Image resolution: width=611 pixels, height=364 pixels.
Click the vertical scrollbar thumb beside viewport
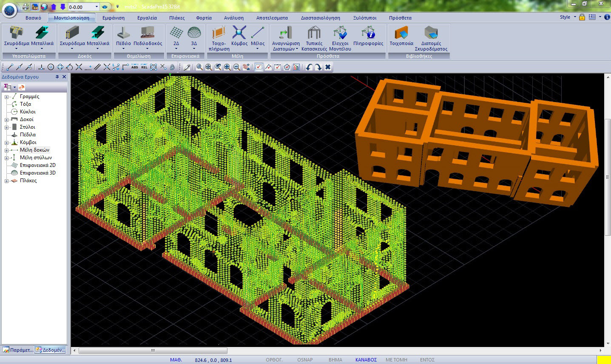pos(608,176)
